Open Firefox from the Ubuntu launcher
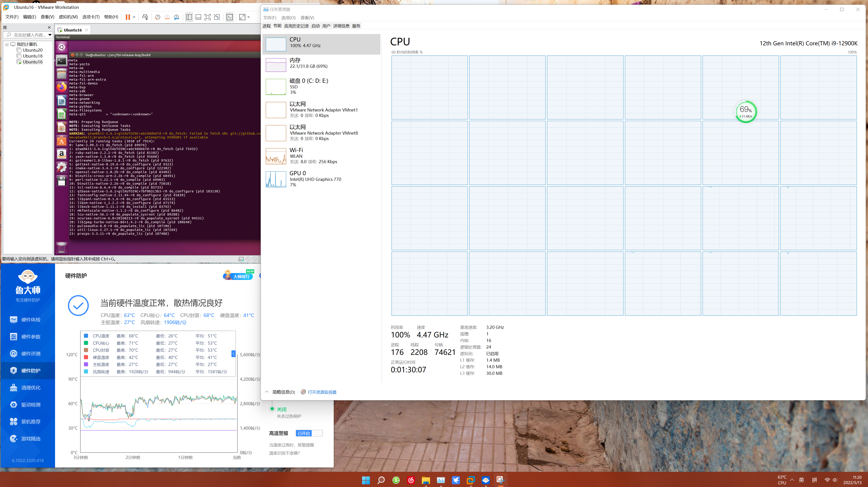This screenshot has width=868, height=487. point(62,87)
